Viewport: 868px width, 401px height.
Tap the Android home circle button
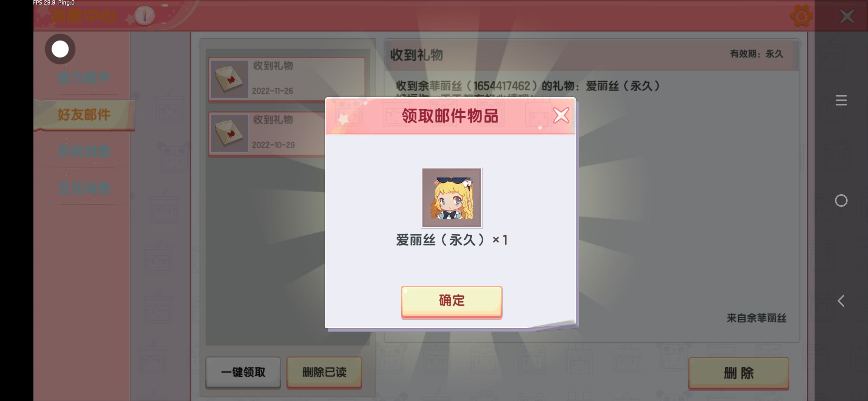[841, 200]
